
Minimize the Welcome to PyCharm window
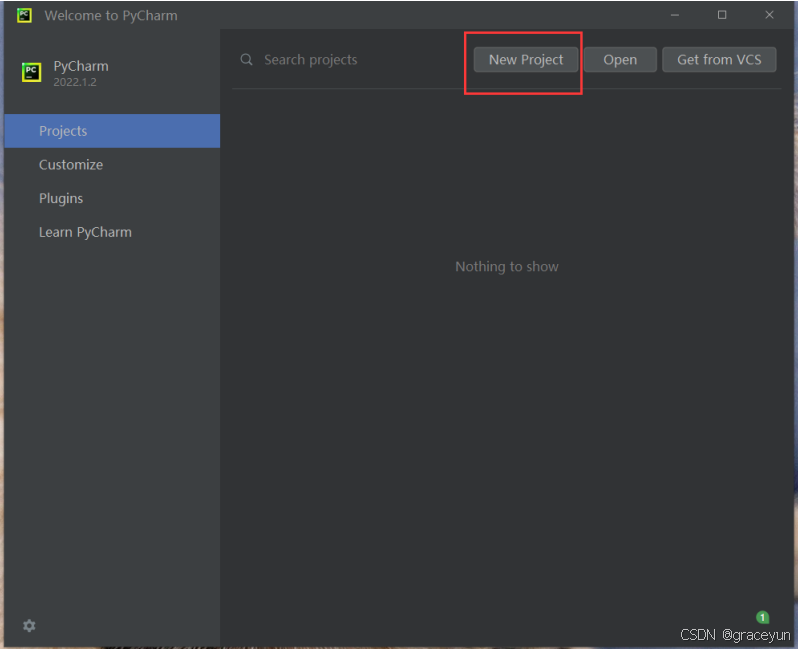[x=675, y=15]
